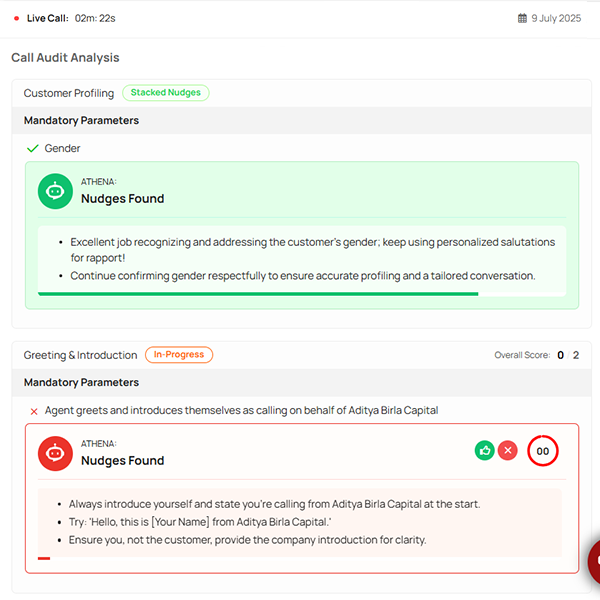Click the Overall Score 0 / 2 value
The image size is (600, 600).
(568, 355)
